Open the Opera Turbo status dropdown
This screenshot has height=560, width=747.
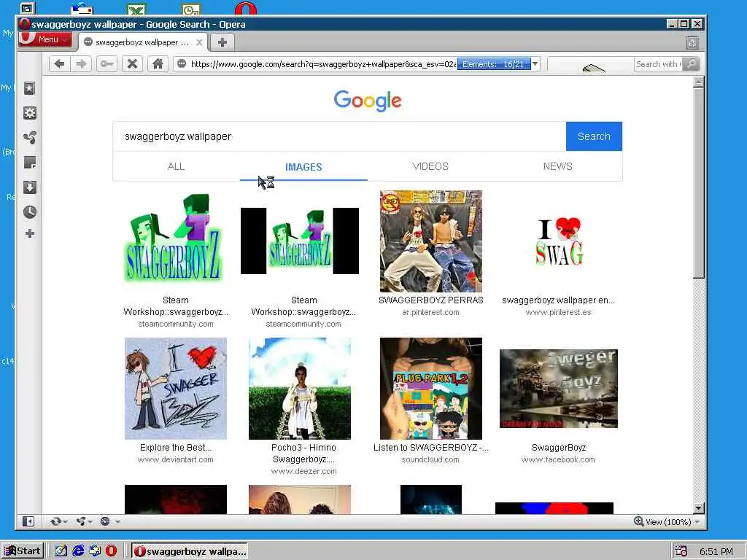110,521
